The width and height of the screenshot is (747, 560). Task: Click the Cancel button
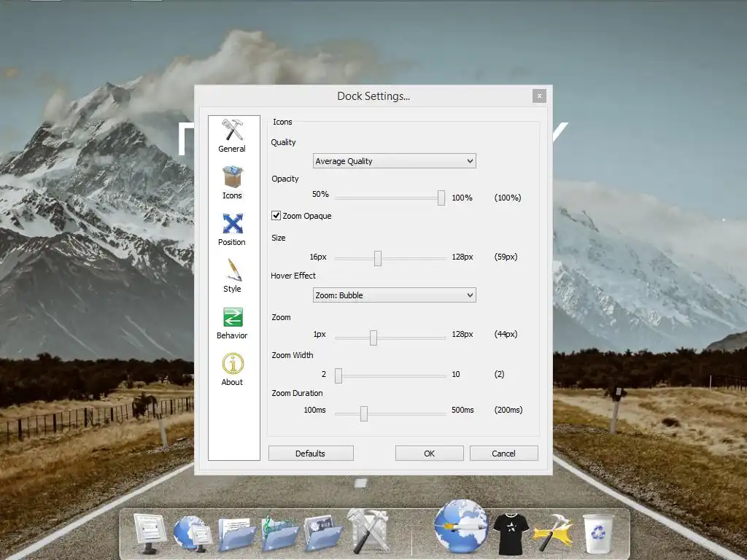click(x=503, y=454)
